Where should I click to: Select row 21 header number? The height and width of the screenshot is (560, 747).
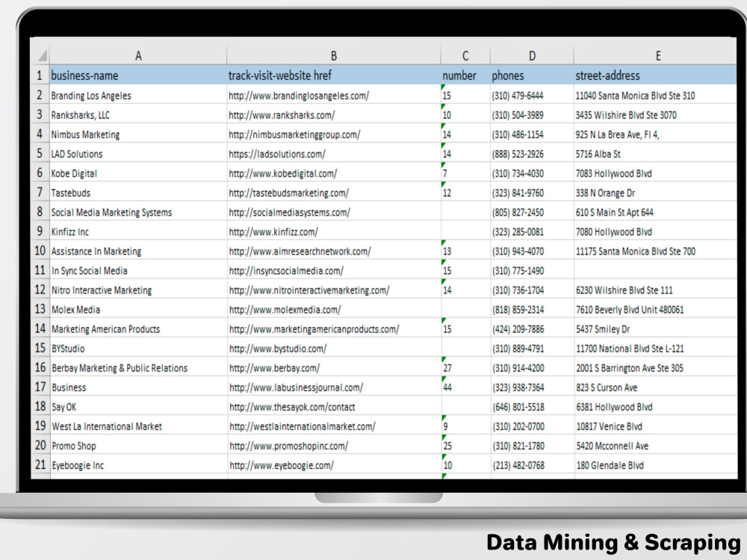coord(40,464)
